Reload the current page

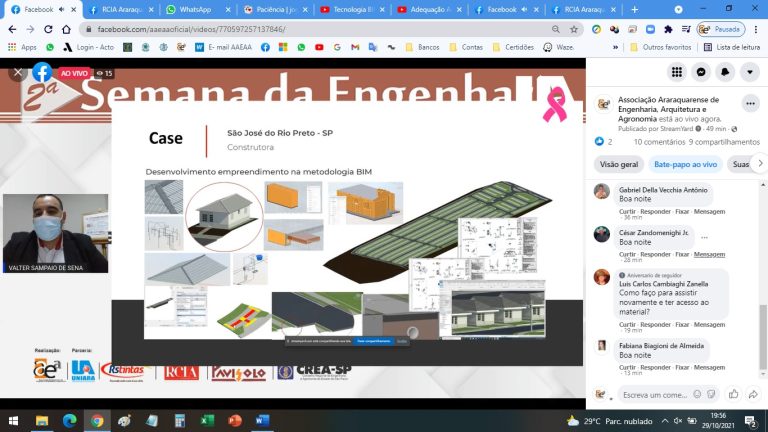click(x=48, y=29)
